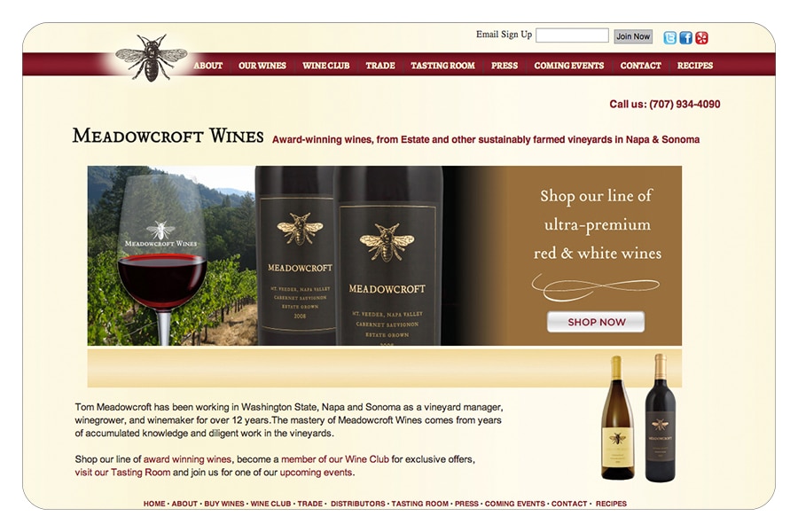The image size is (798, 532).
Task: Click the Distributors footer link
Action: (358, 504)
